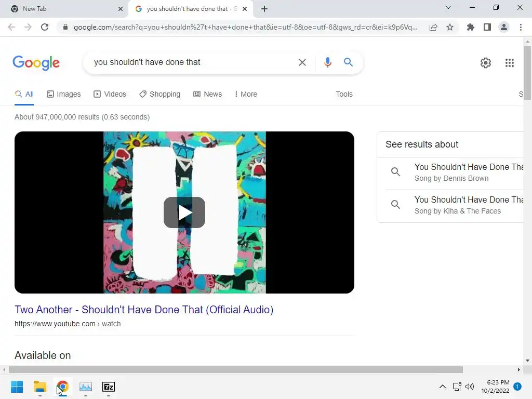Screen dimensions: 532x399
Task: Go to Google home via logo
Action: pyautogui.click(x=36, y=63)
